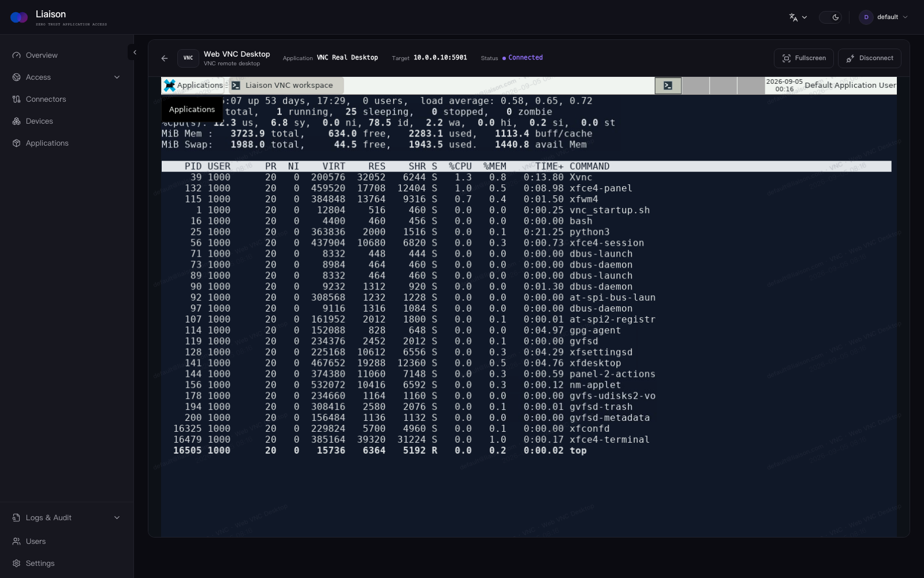
Task: Select the xfsettingsd process row
Action: coord(526,353)
